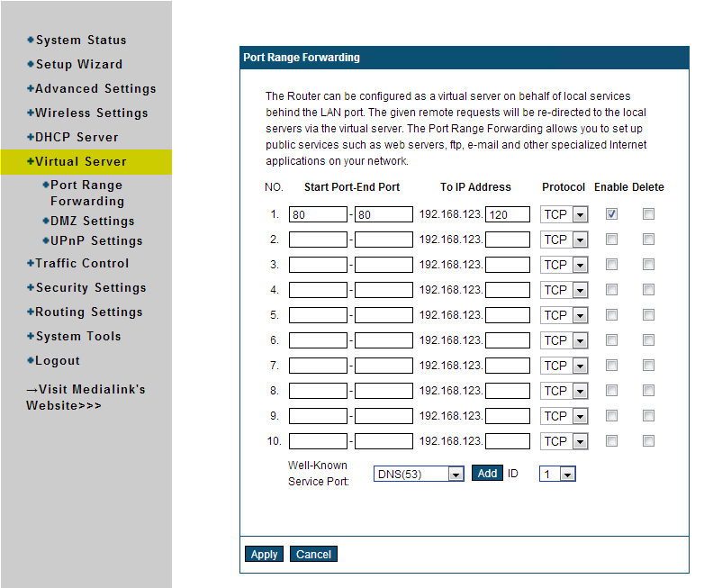Check the Delete checkbox for rule 1

click(648, 214)
